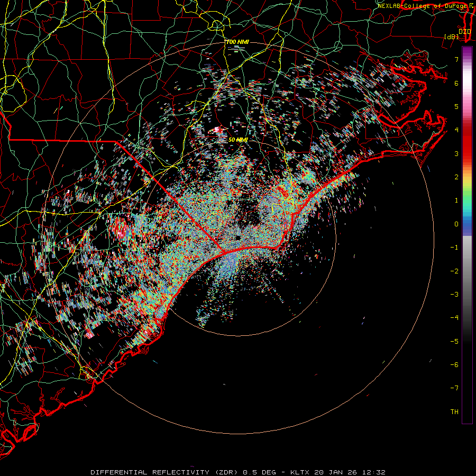The width and height of the screenshot is (476, 476).
Task: Click the "-5" value on the ZDR scale
Action: (454, 342)
